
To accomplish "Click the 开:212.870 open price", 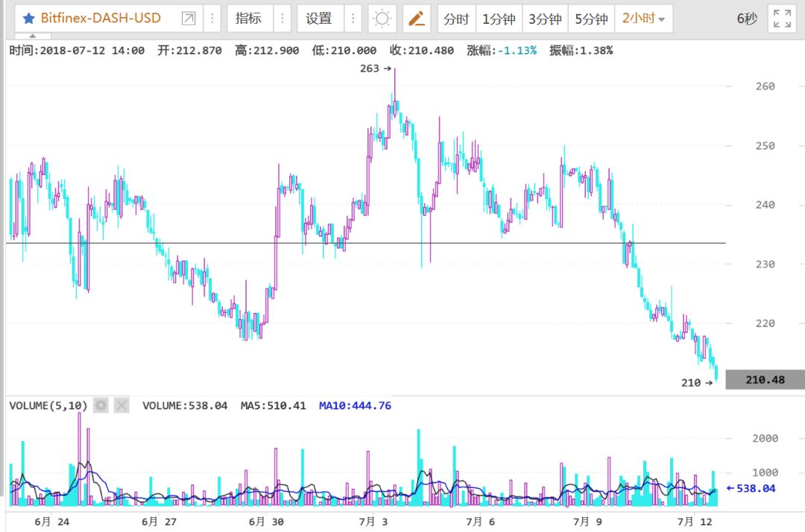I will pos(189,50).
